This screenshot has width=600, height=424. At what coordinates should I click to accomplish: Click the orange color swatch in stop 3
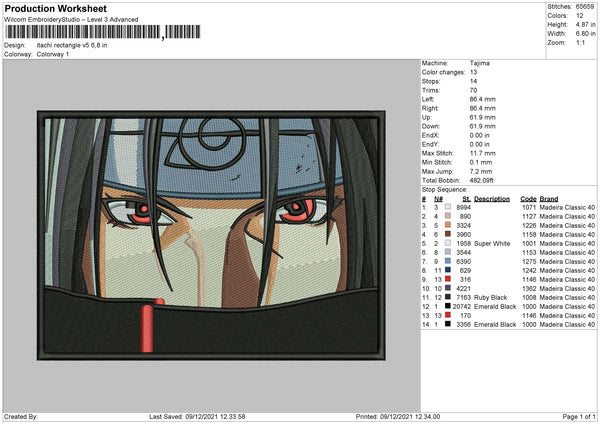[448, 225]
